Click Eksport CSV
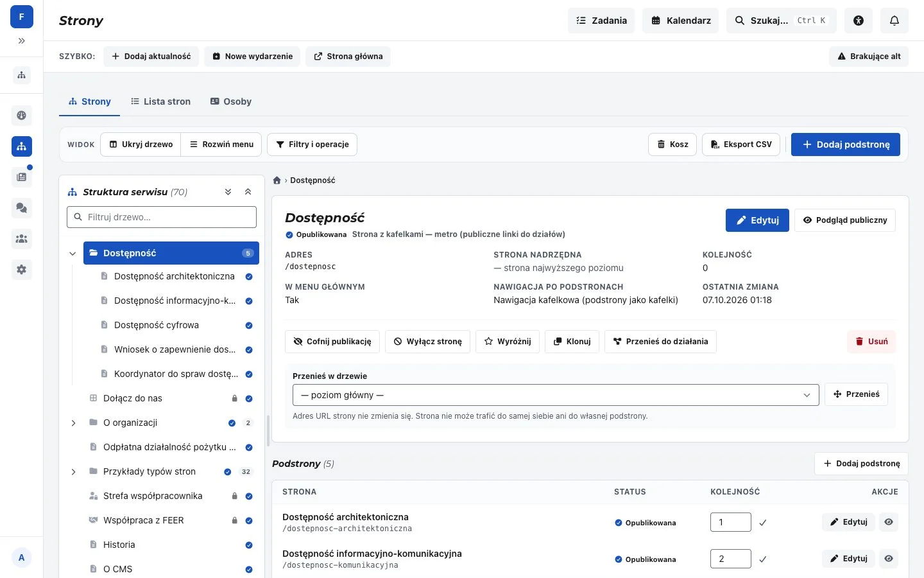The image size is (924, 578). pyautogui.click(x=741, y=144)
